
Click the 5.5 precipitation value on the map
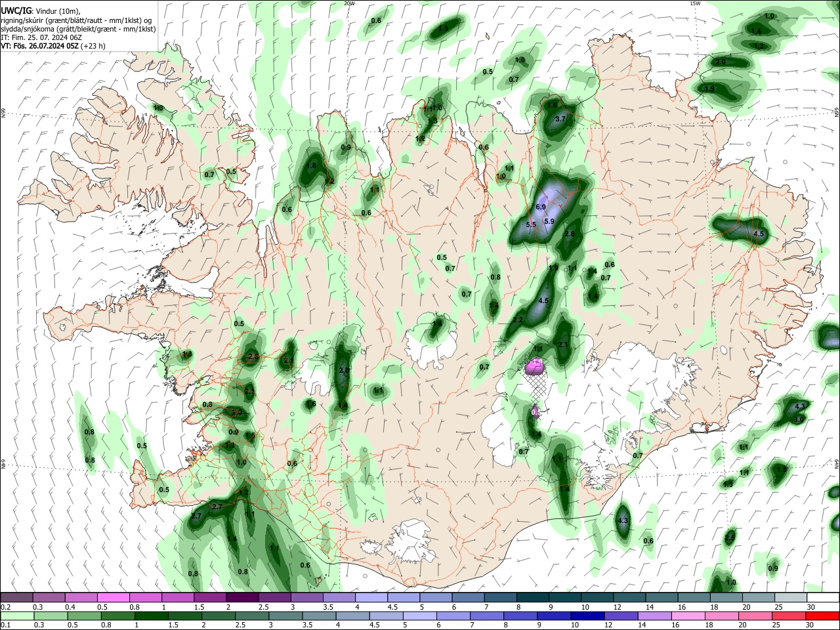click(532, 224)
